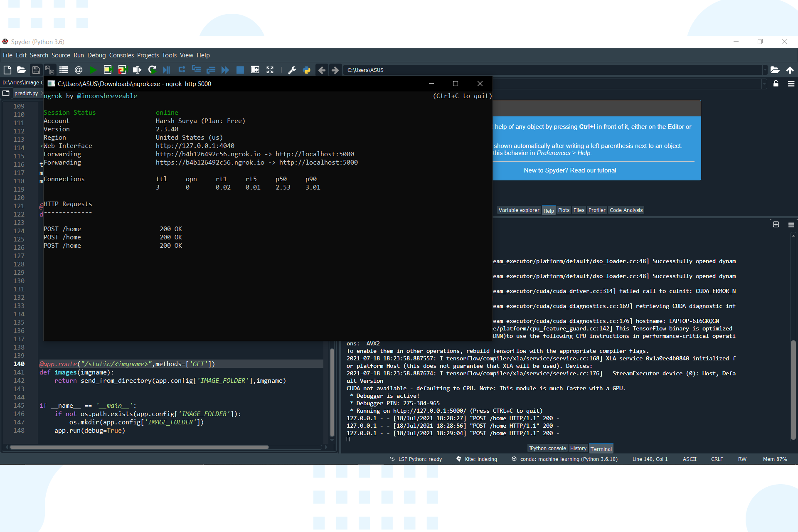Click the @ symbol toolbar icon
The image size is (798, 532).
pos(78,70)
